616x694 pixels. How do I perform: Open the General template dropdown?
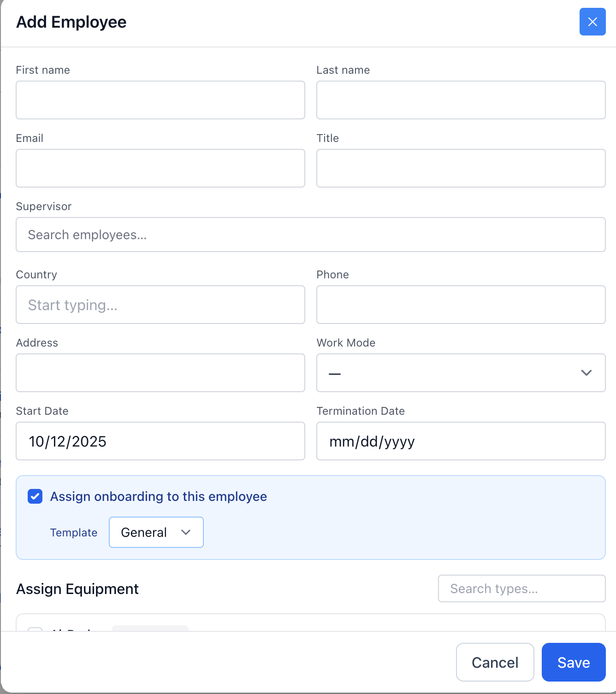156,532
